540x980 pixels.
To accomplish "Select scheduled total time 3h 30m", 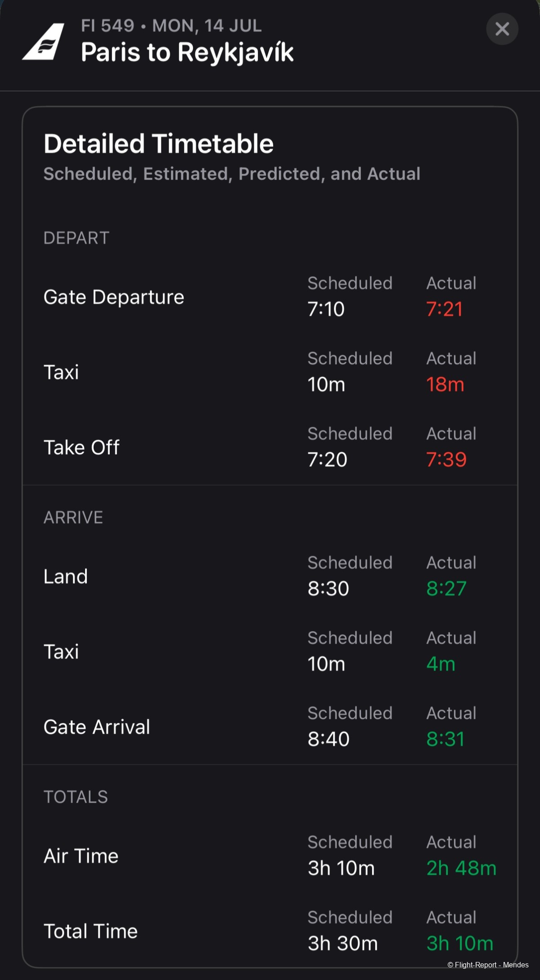I will [x=343, y=944].
